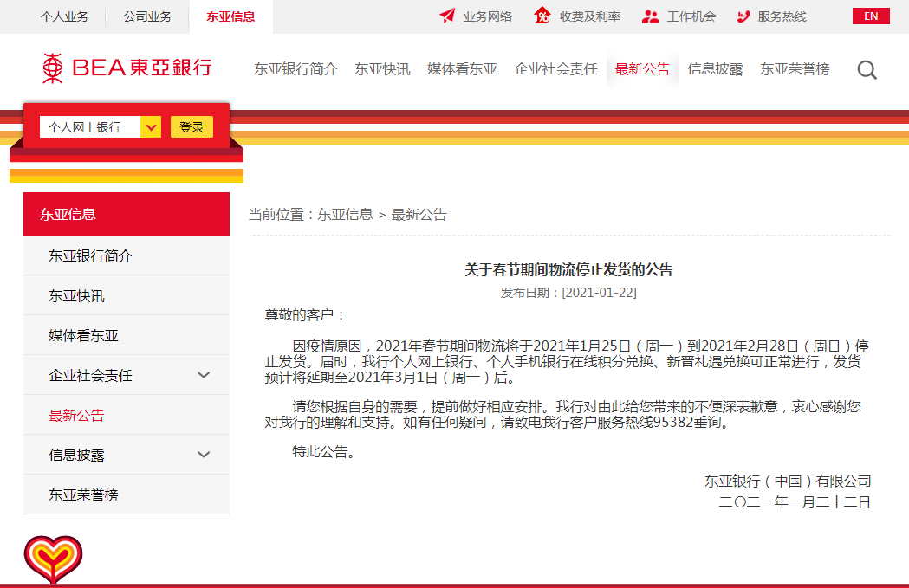This screenshot has height=588, width=909.
Task: Click the percent icon beside 收费及利率
Action: coord(542,16)
